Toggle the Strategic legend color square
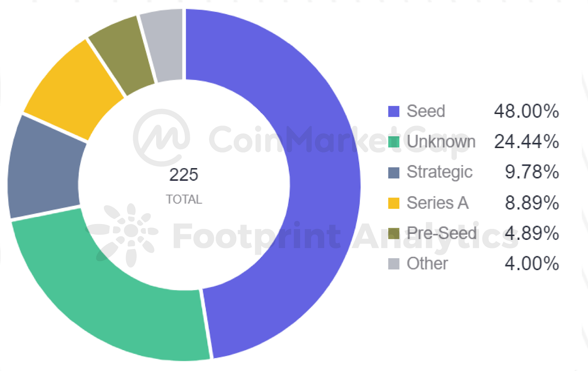The image size is (588, 371). point(394,172)
